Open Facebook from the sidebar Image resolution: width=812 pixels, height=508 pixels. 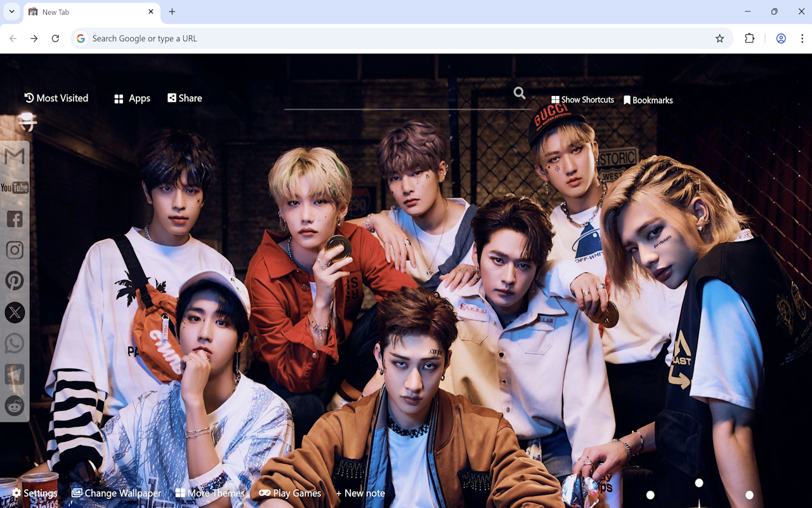(x=15, y=218)
